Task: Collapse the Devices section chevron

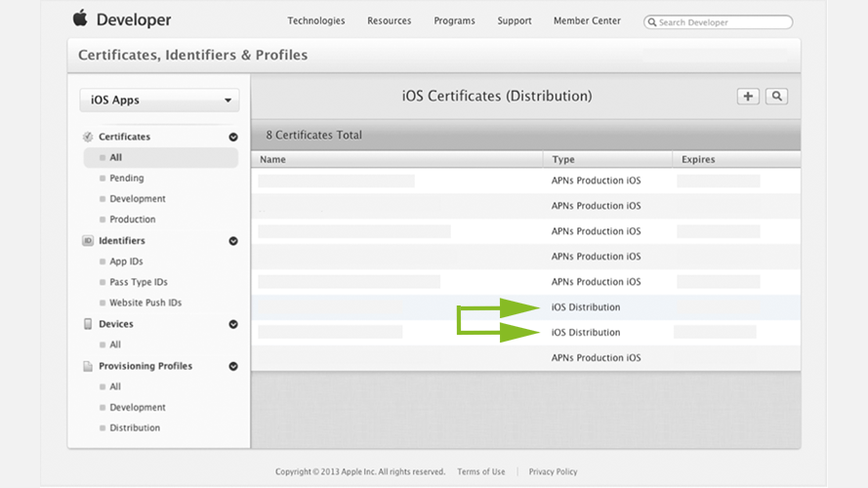Action: click(233, 324)
